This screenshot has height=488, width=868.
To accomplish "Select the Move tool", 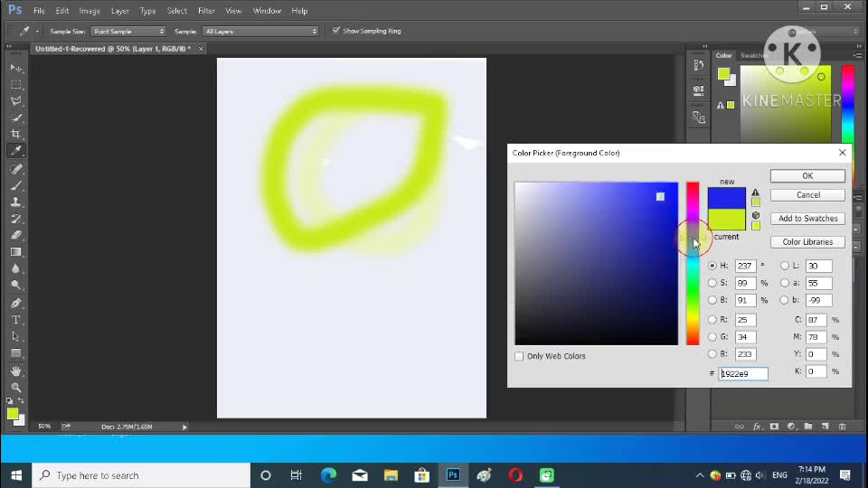I will [x=15, y=68].
